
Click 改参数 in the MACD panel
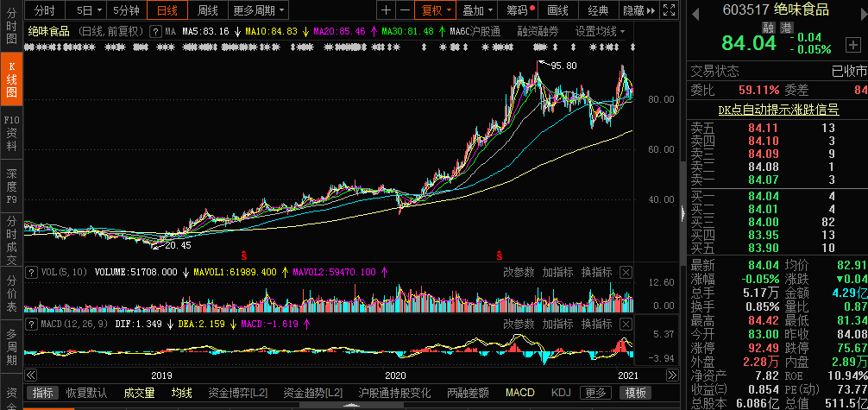[519, 323]
